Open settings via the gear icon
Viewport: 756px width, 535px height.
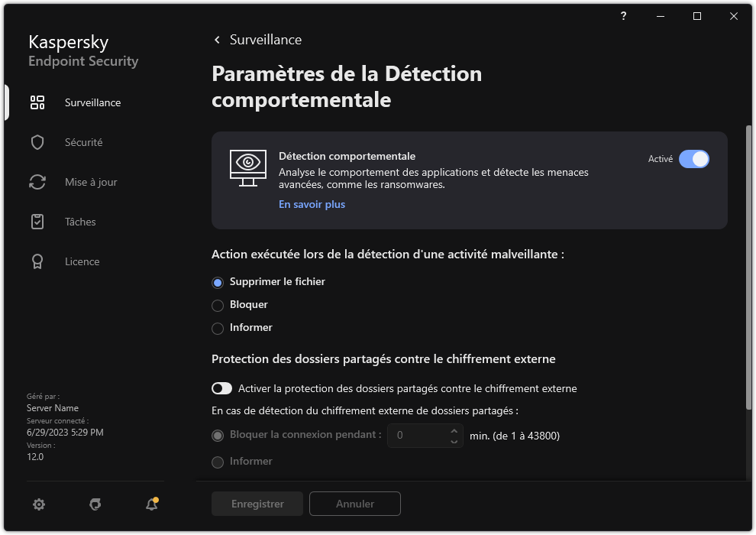[38, 504]
